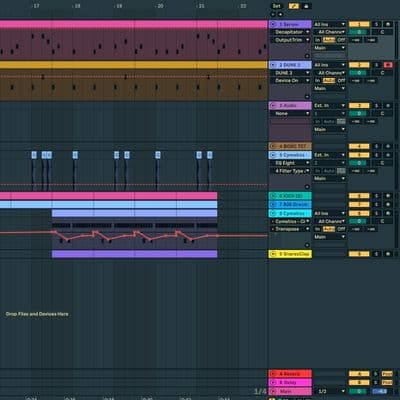
Task: Disarm the red record button on DUNE 3 track
Action: 388,65
